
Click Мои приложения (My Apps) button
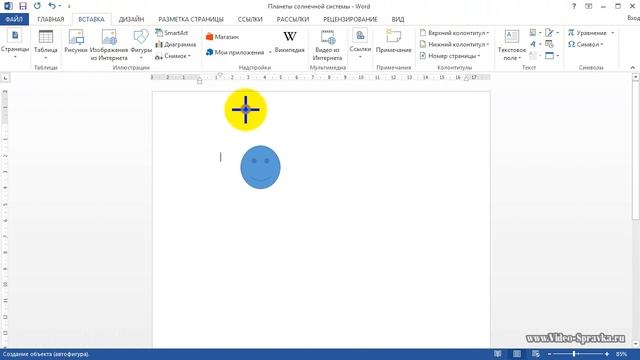(x=236, y=52)
